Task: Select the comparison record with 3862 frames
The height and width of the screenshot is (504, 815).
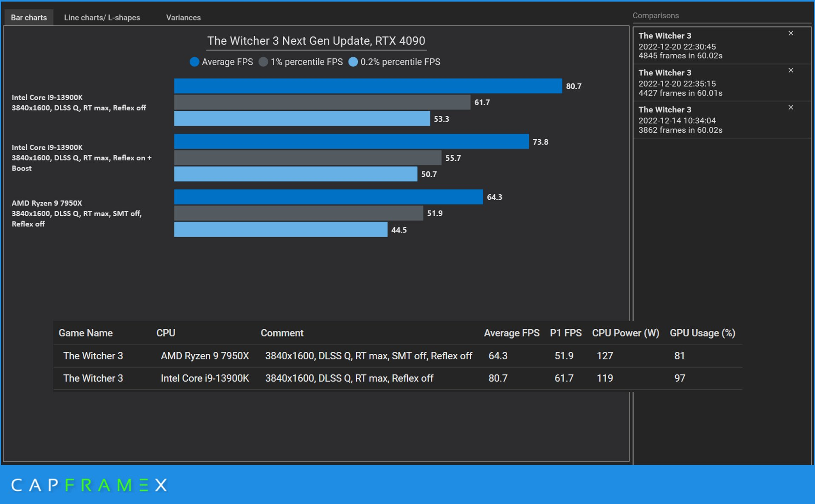Action: click(x=722, y=120)
